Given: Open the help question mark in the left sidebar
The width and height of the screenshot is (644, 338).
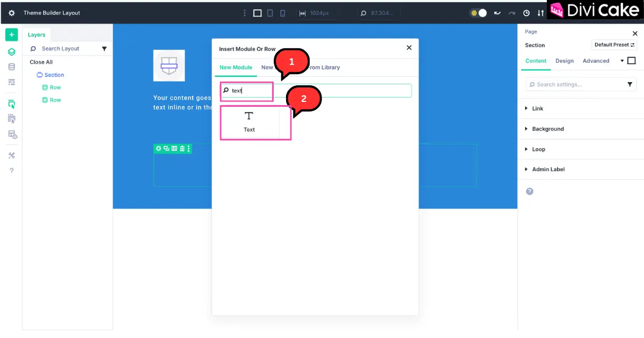Looking at the screenshot, I should pyautogui.click(x=12, y=171).
